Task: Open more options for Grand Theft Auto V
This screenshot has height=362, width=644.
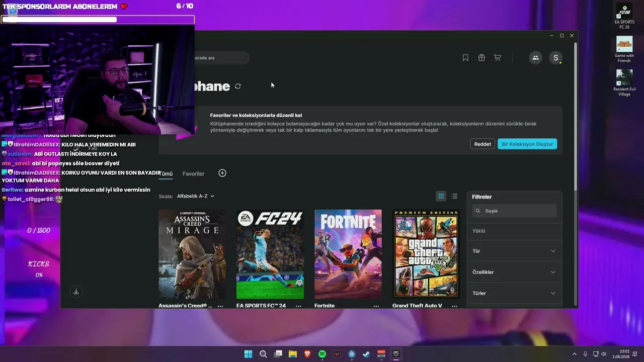Action: [454, 306]
